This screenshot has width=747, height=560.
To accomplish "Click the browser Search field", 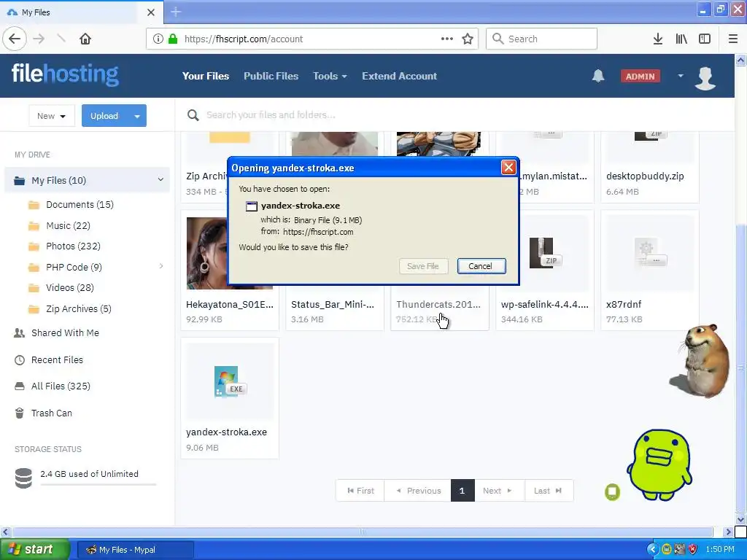I will 541,39.
